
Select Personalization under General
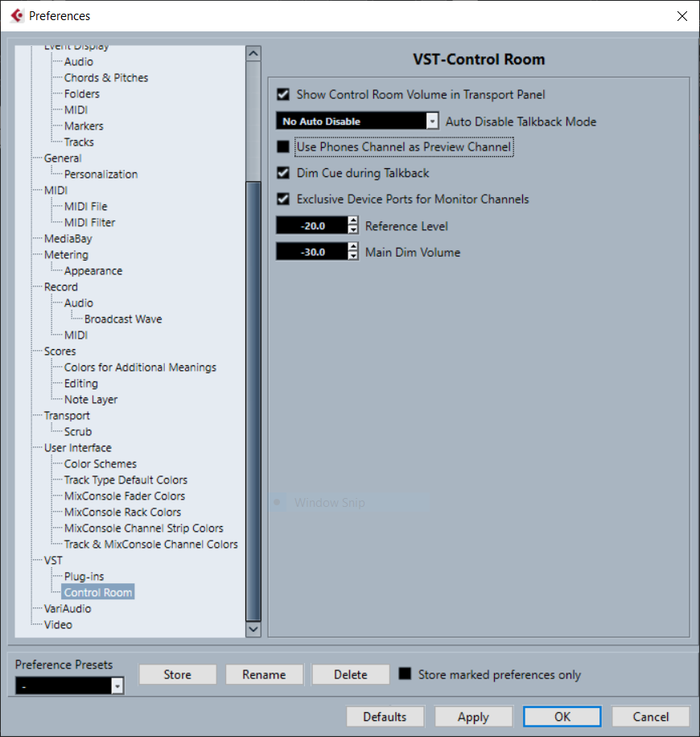coord(101,174)
